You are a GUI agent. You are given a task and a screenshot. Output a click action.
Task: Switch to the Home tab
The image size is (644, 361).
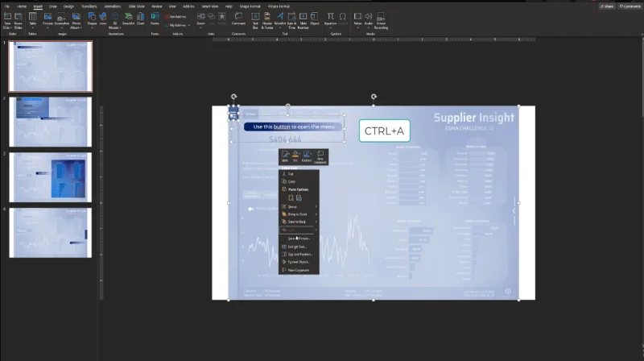click(x=22, y=6)
